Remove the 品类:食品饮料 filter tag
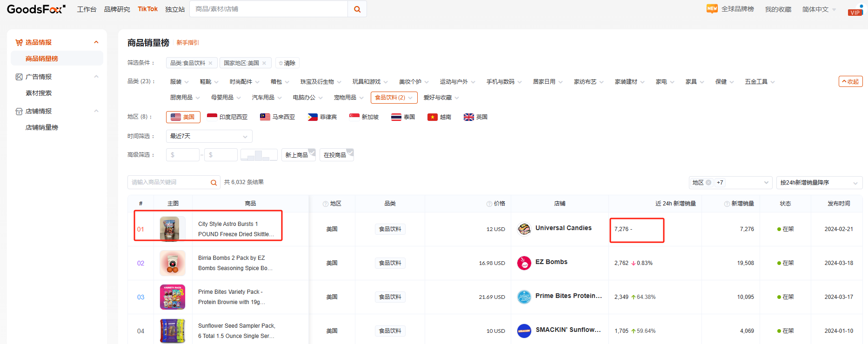 [x=210, y=63]
